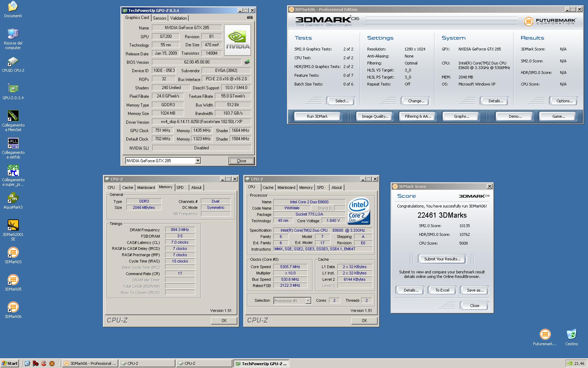Viewport: 588px width, 368px height.
Task: Open Cache tab in memory CPU-Z window
Action: coord(127,188)
